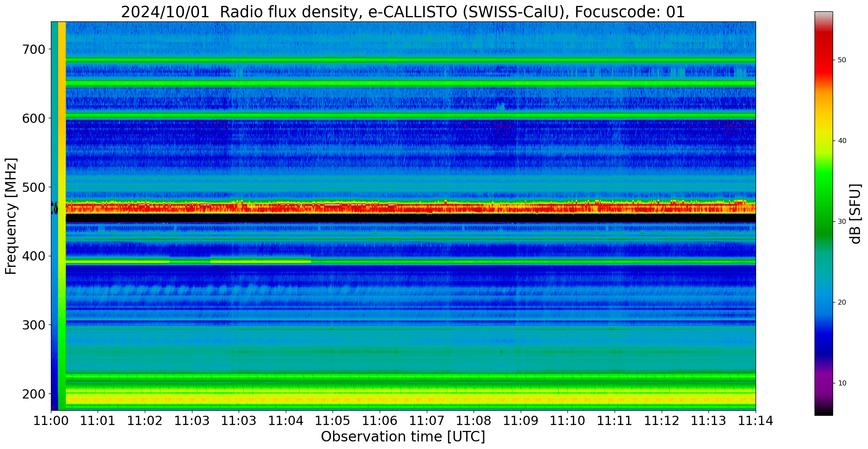Click the 300 frequency tick label

tap(33, 325)
